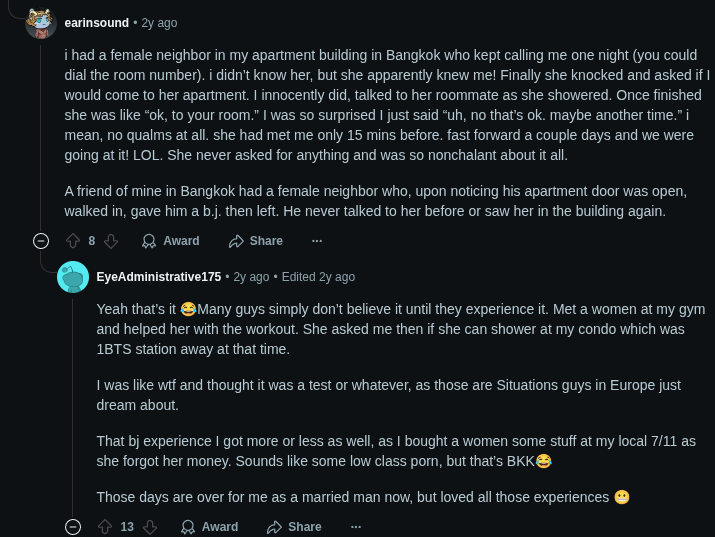Image resolution: width=715 pixels, height=537 pixels.
Task: Click earinsound's avatar image
Action: point(41,23)
